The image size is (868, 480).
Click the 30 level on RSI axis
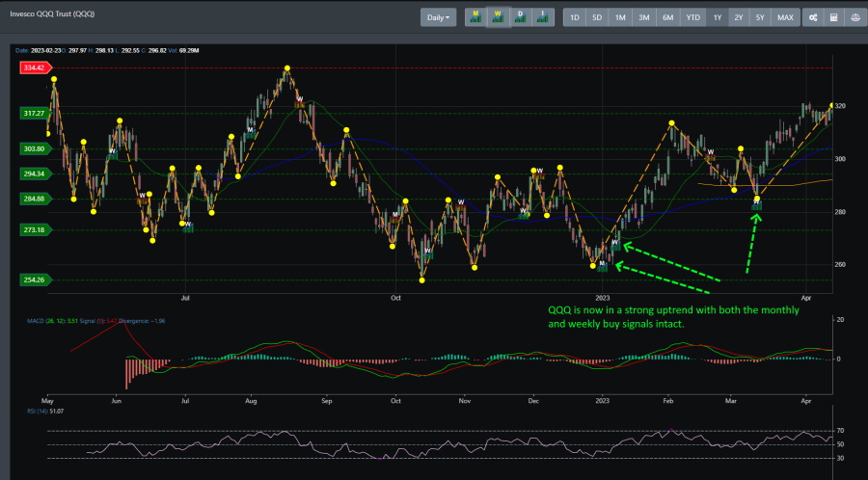click(x=840, y=459)
